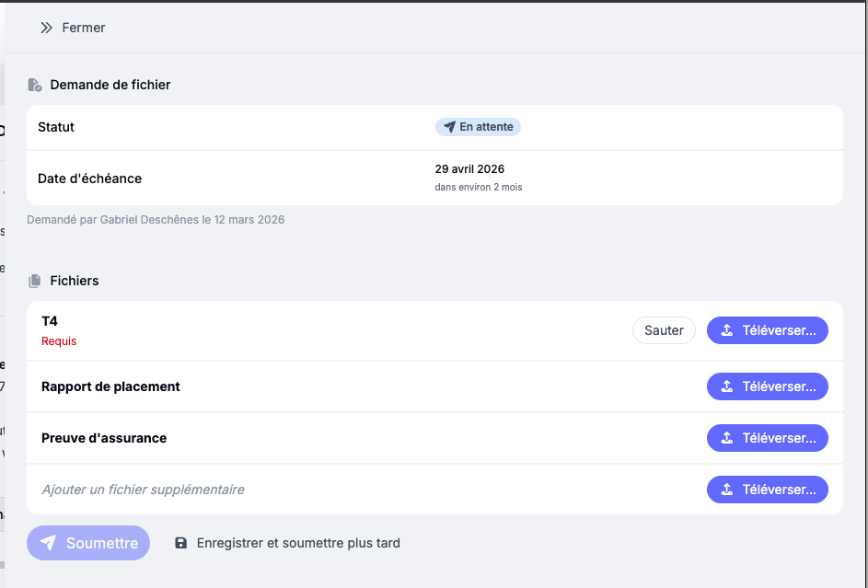
Task: Choose Enregistrer et soumettre plus tard
Action: point(298,543)
